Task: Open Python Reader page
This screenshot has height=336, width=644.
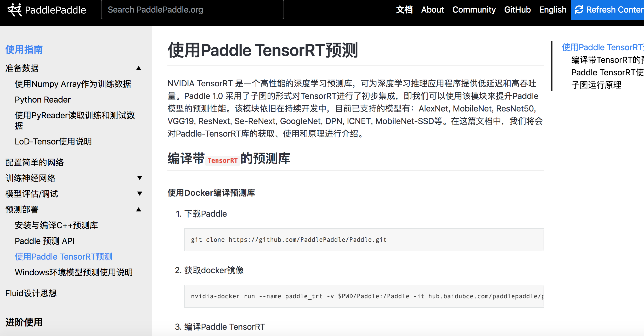Action: [43, 100]
